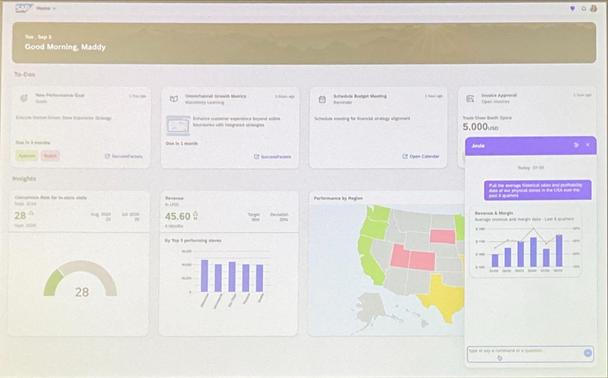
Task: Open the Invoice Approval card title
Action: [x=499, y=95]
